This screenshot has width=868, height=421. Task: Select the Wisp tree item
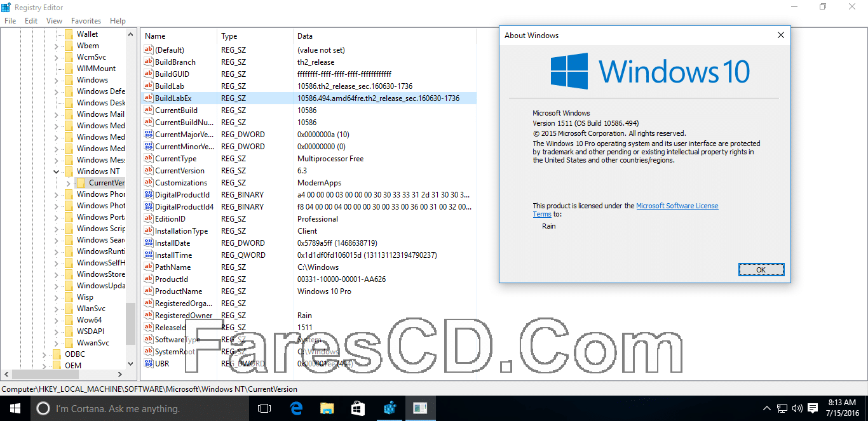click(x=85, y=297)
